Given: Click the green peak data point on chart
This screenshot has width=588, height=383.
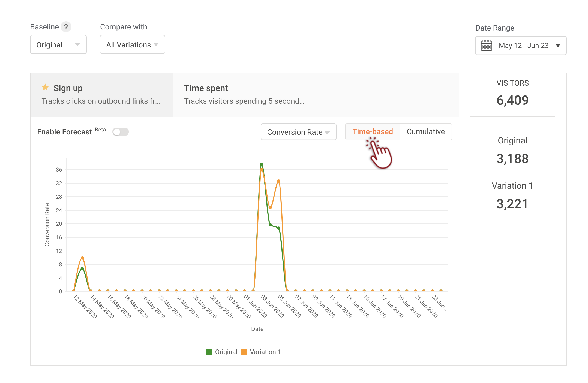Looking at the screenshot, I should click(x=262, y=164).
